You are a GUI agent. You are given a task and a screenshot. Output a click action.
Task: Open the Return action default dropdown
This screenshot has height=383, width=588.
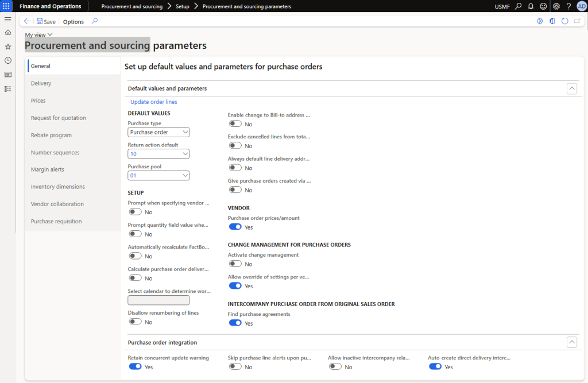click(158, 154)
